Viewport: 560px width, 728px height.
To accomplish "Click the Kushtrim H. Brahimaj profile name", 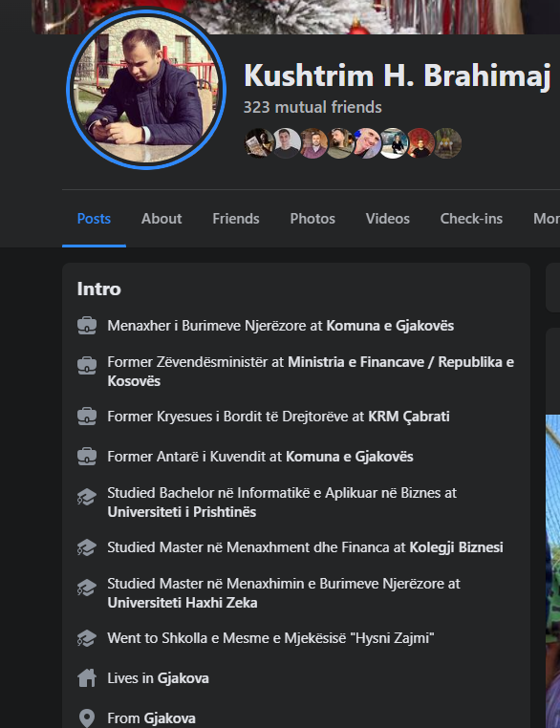I will [397, 75].
